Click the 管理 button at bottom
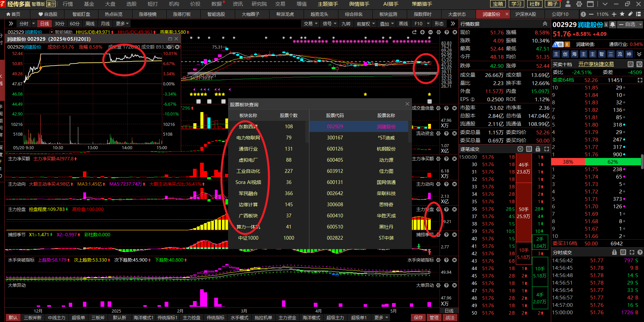644x322 pixels. coord(434,318)
